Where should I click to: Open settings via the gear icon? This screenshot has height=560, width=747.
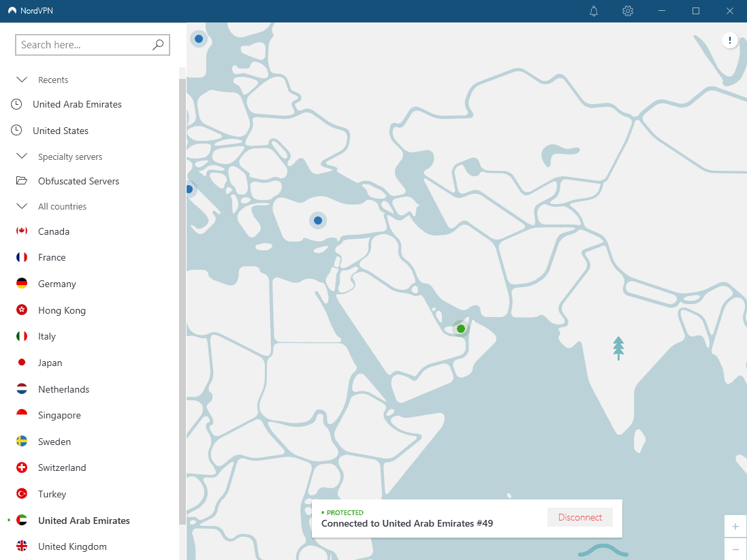[628, 11]
